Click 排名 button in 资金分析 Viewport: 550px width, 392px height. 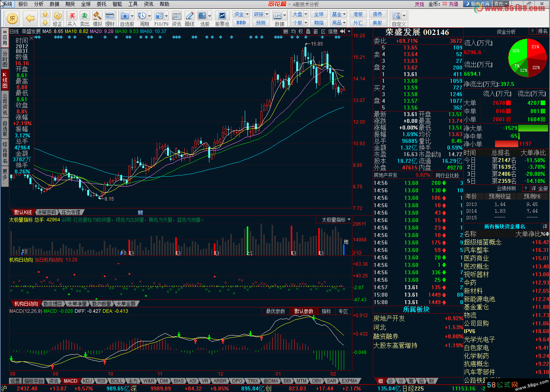click(543, 31)
